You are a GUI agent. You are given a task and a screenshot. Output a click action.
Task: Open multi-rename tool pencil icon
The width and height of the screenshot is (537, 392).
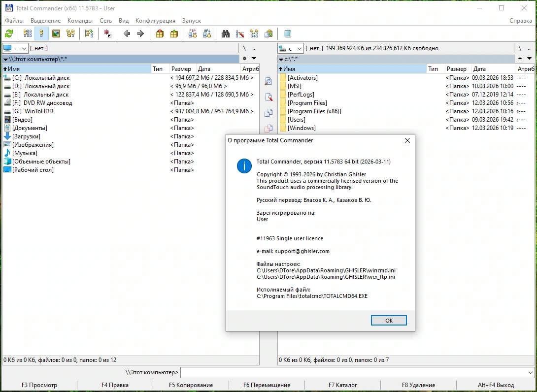(x=240, y=33)
